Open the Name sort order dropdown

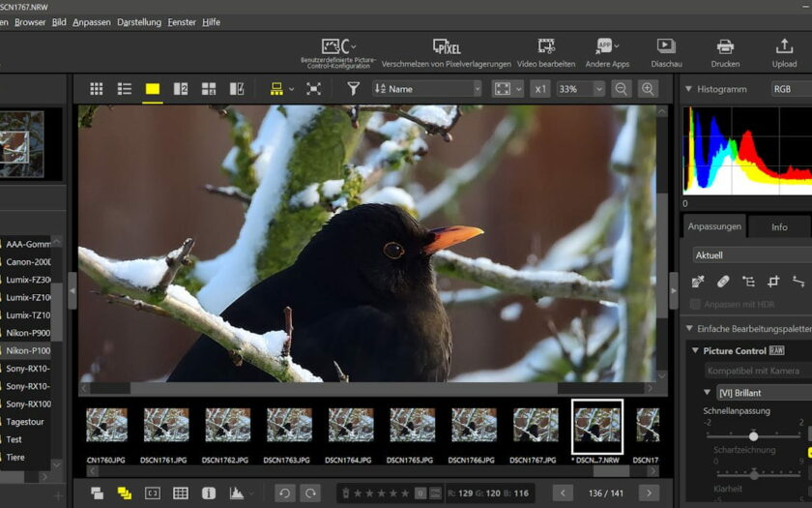tap(426, 89)
